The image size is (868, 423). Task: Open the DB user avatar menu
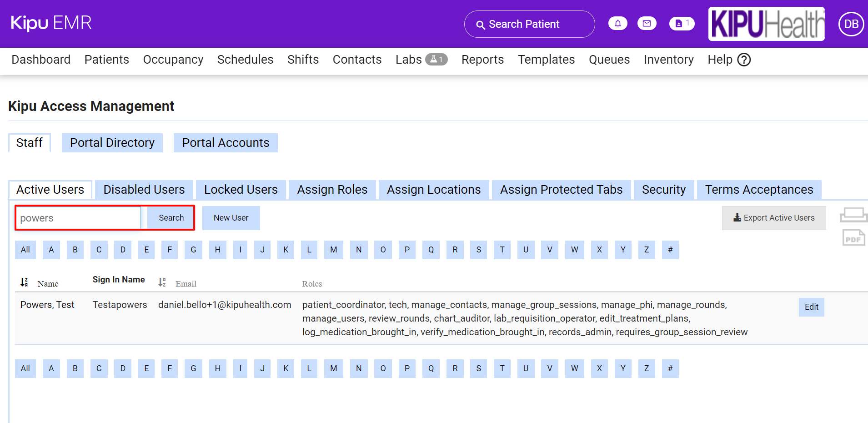(x=851, y=24)
